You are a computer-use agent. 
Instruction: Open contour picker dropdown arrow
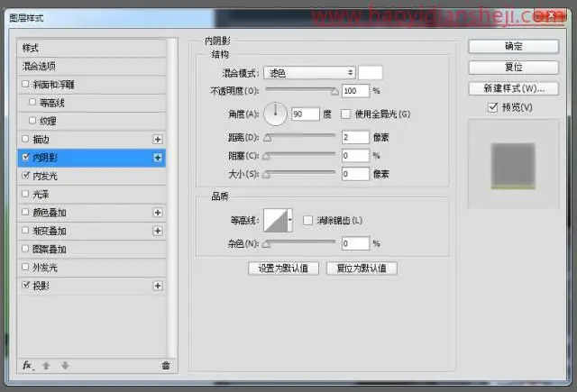pyautogui.click(x=290, y=220)
